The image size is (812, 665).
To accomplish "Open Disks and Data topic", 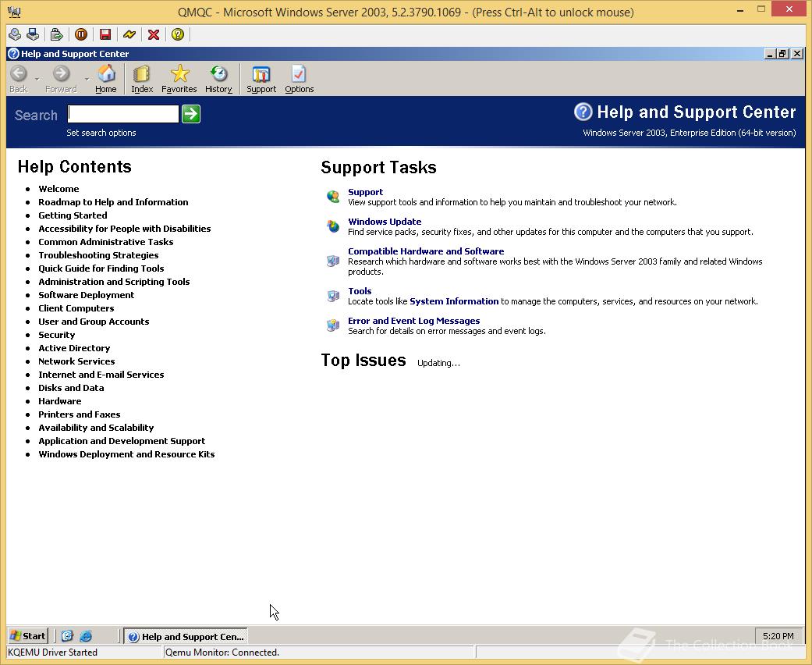I will click(x=71, y=388).
